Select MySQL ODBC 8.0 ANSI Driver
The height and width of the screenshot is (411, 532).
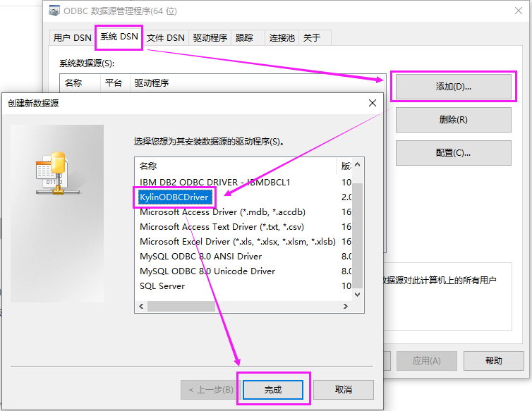tap(200, 257)
